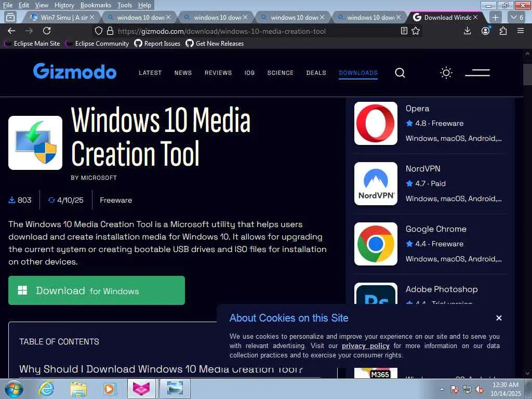Open the account profile icon
The height and width of the screenshot is (399, 532).
tap(486, 31)
